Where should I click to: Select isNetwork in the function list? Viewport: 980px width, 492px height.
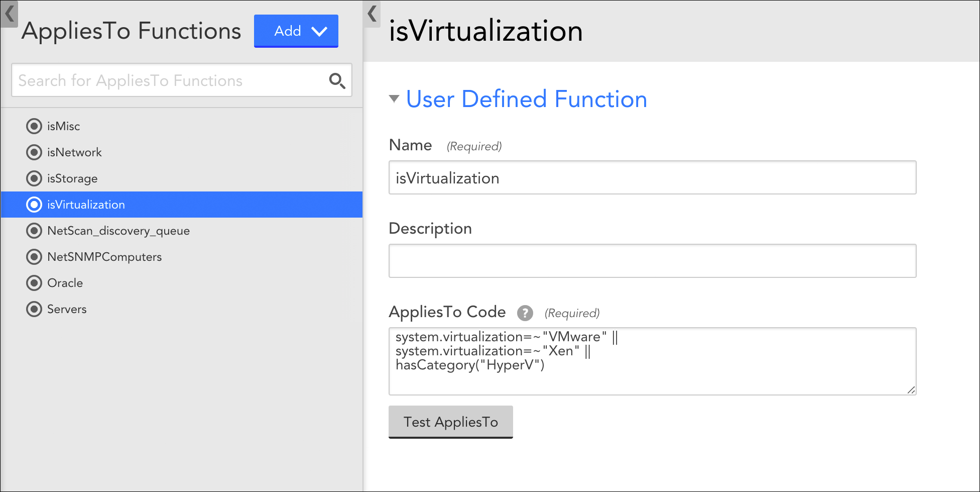[x=182, y=152]
